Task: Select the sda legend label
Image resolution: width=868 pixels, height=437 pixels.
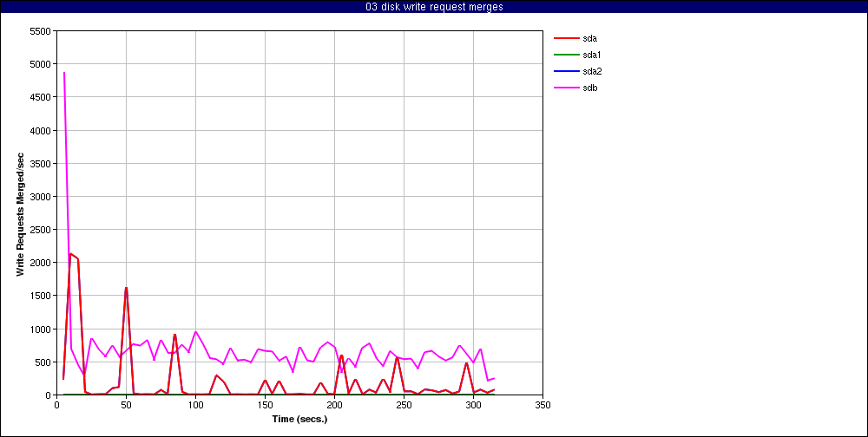Action: click(589, 38)
